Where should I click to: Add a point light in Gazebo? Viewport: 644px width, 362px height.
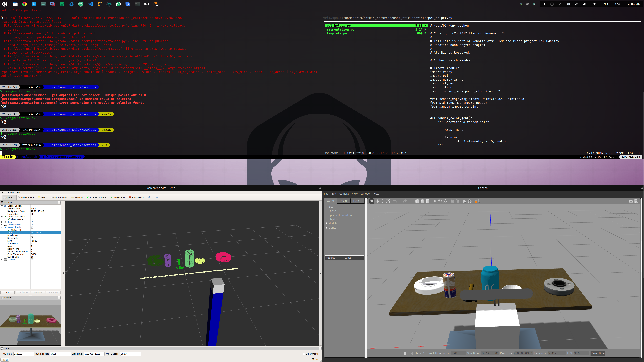point(435,201)
